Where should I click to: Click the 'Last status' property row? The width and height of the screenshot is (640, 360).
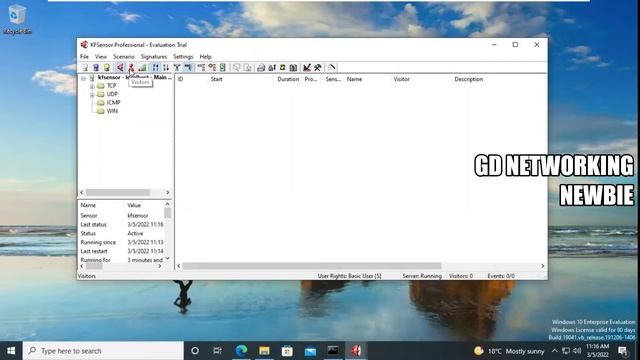(x=122, y=224)
